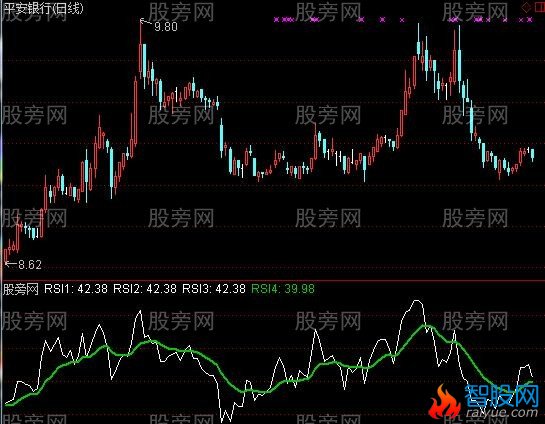Viewport: 545px width, 424px height.
Task: Click the candlestick at the 9.80 peak
Action: coord(140,49)
